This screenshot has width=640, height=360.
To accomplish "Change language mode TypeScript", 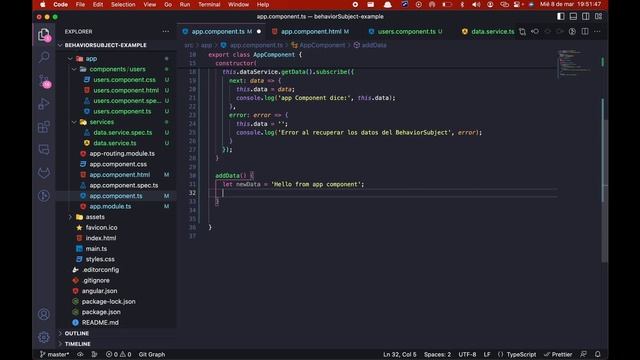I will click(x=521, y=354).
